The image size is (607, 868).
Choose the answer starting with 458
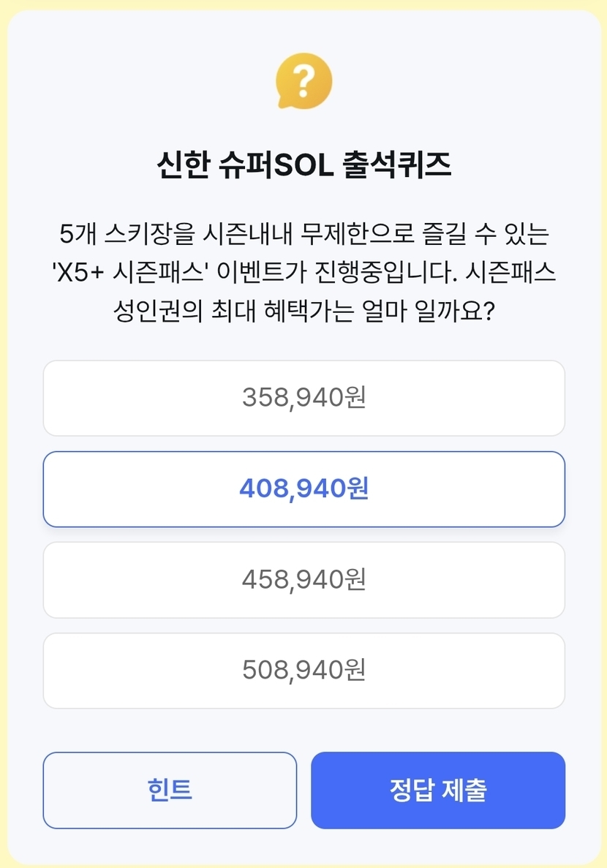pyautogui.click(x=303, y=580)
